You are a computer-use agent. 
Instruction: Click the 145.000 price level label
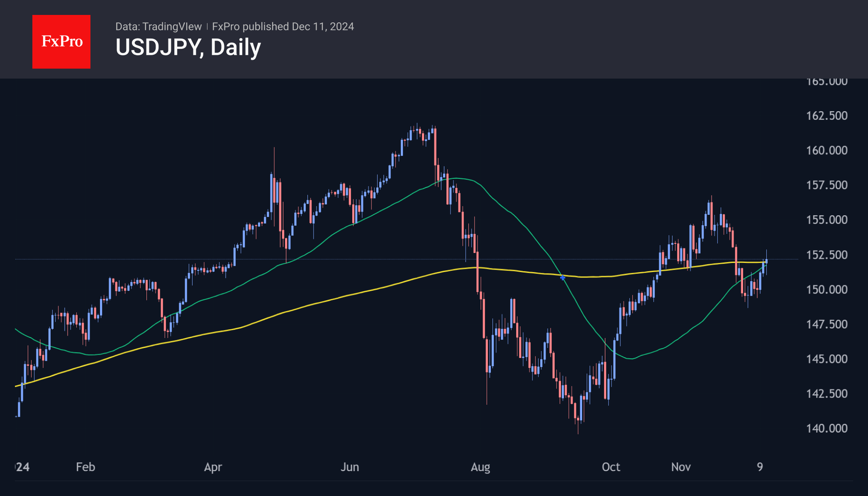827,359
